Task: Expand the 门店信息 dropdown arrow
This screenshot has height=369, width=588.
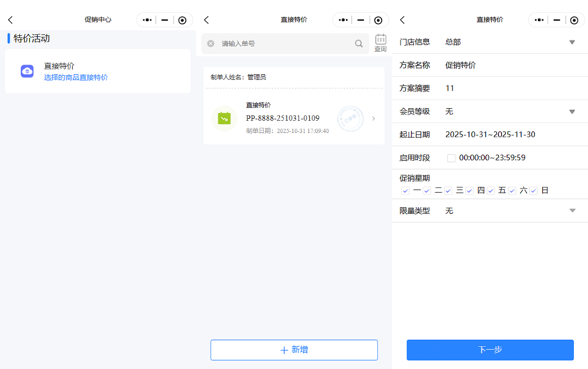Action: pos(572,42)
